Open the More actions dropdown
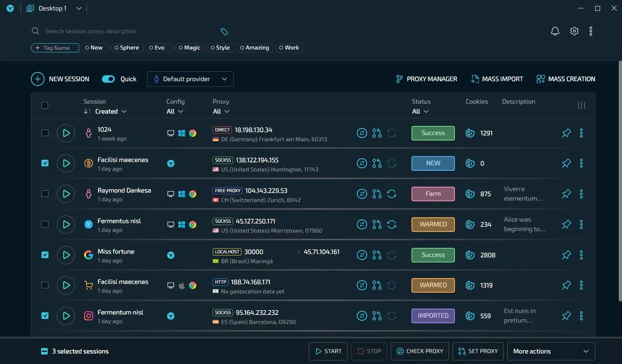622x364 pixels. (x=551, y=351)
